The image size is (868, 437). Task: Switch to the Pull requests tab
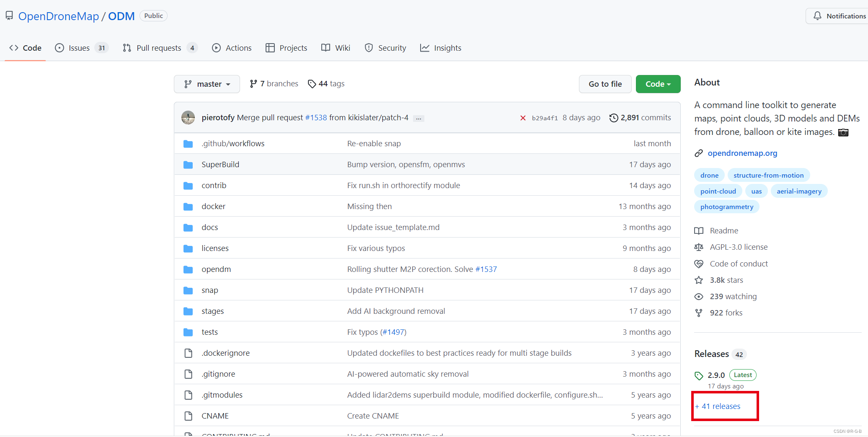pos(160,48)
